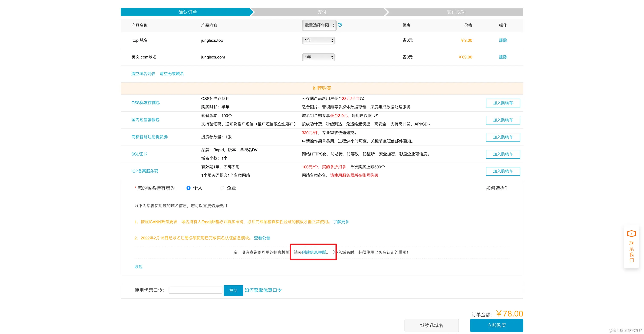Screen dimensions: 644x334
Task: Open year dropdown for junglexs.top
Action: pyautogui.click(x=318, y=40)
